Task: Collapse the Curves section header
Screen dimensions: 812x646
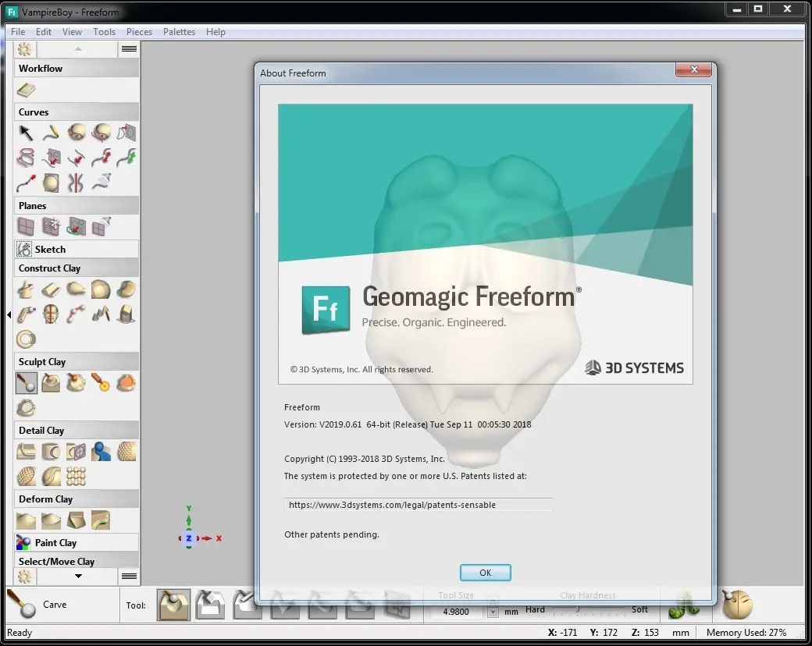Action: (77, 112)
